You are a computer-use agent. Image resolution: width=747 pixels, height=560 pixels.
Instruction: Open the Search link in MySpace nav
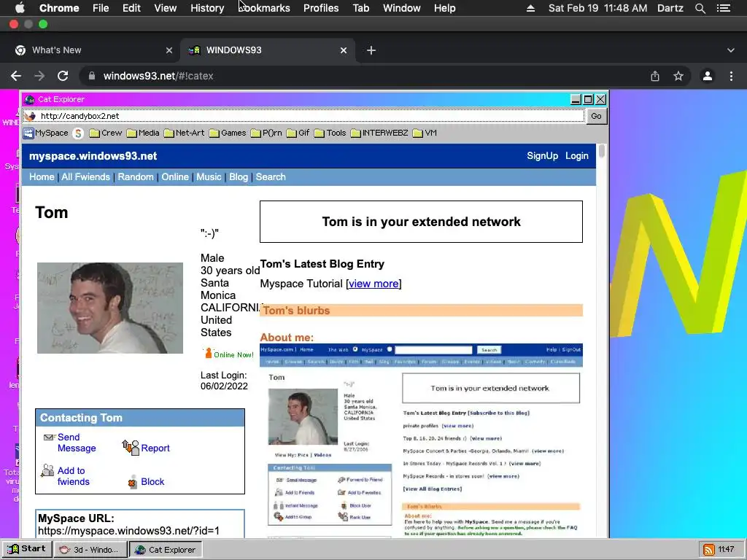(x=271, y=177)
